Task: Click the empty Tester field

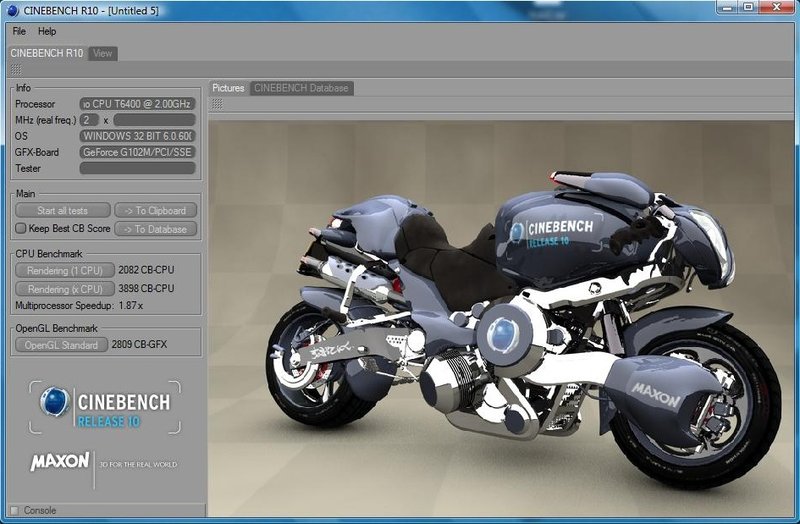Action: tap(138, 168)
